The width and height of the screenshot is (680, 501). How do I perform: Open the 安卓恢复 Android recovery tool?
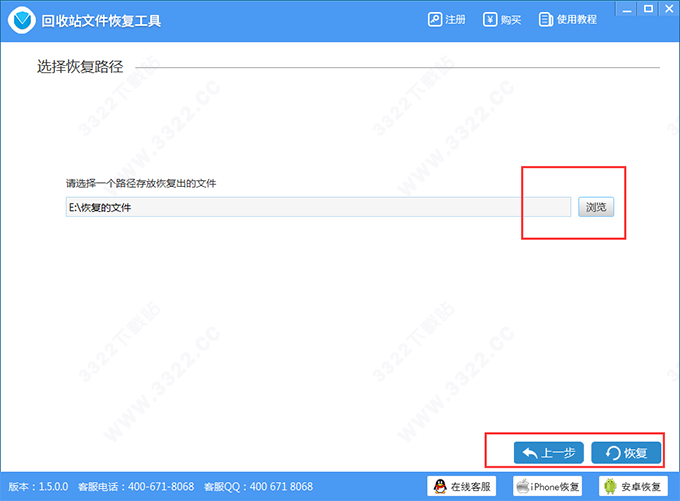[x=633, y=486]
